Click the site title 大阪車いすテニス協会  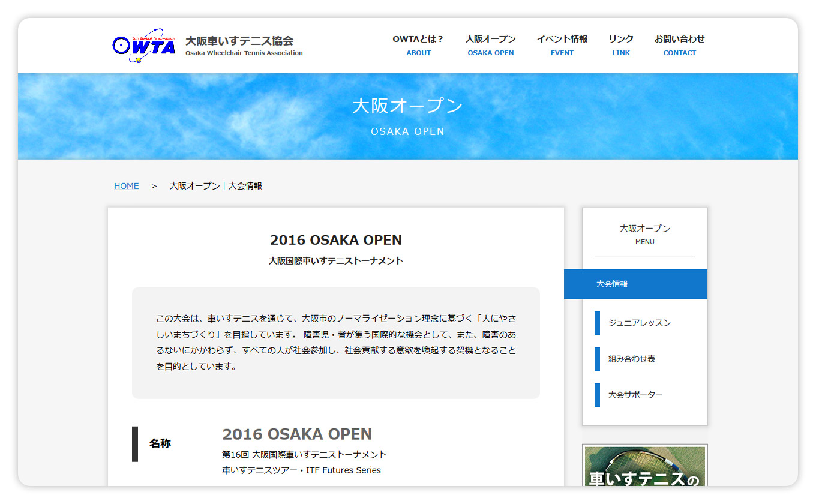click(239, 41)
